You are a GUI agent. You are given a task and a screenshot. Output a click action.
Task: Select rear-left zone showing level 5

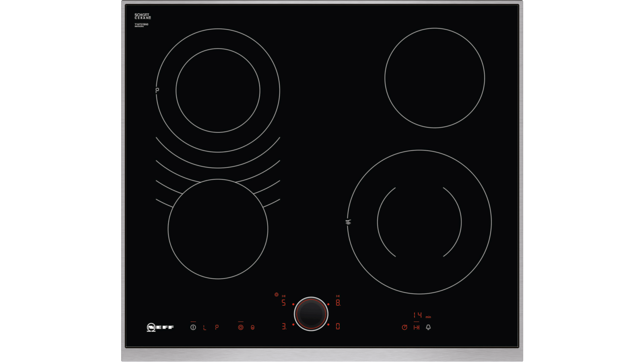[x=283, y=303]
